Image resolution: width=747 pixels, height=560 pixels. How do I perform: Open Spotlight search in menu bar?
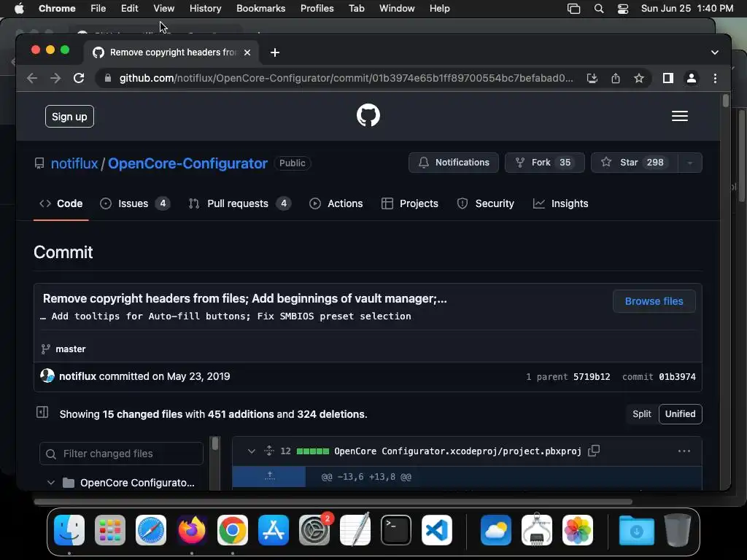[599, 9]
